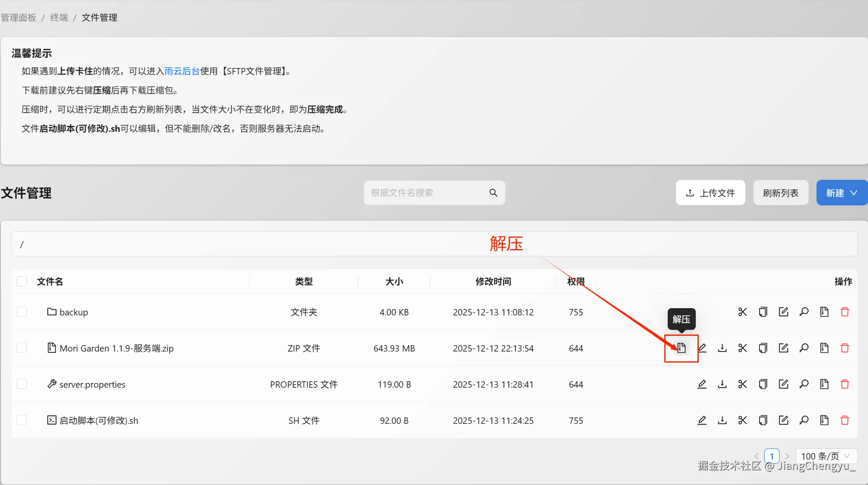Click the 根据文件名搜索 input field
Viewport: 868px width, 485px height.
[425, 193]
